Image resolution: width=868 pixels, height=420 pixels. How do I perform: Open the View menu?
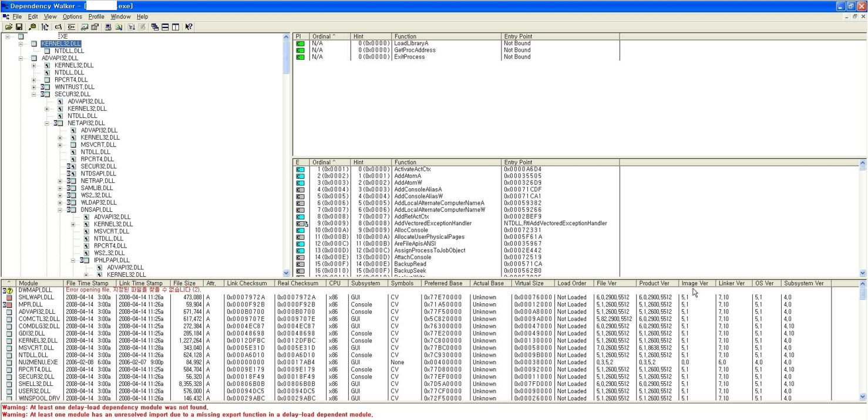[x=50, y=17]
